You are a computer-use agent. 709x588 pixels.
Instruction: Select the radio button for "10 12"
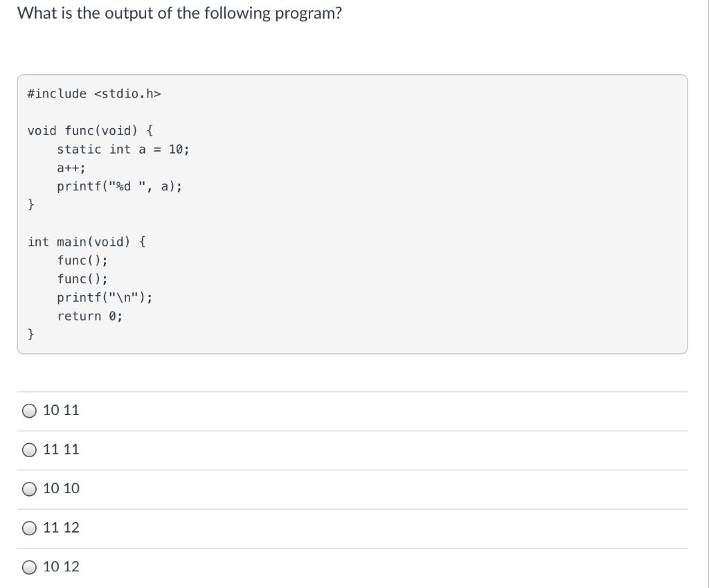pos(28,567)
